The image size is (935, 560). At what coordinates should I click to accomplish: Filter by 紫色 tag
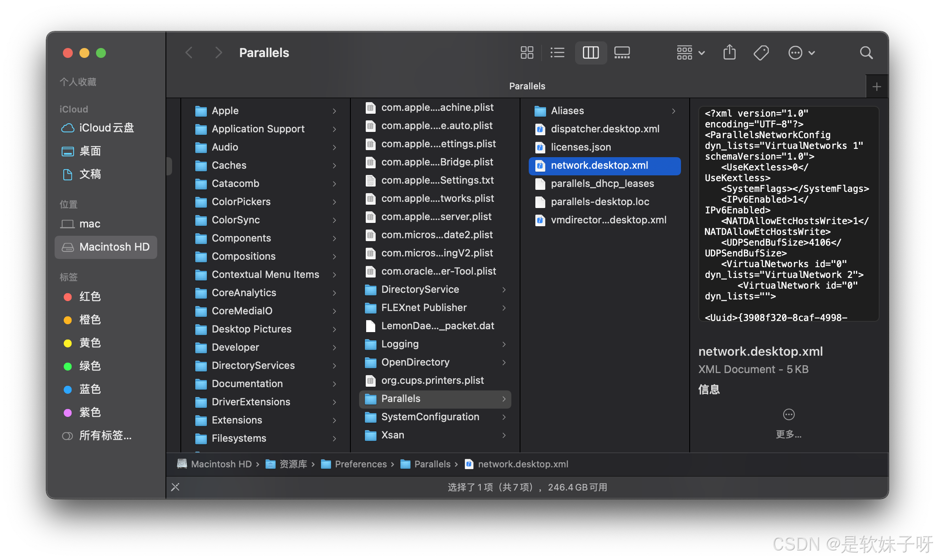(x=106, y=412)
